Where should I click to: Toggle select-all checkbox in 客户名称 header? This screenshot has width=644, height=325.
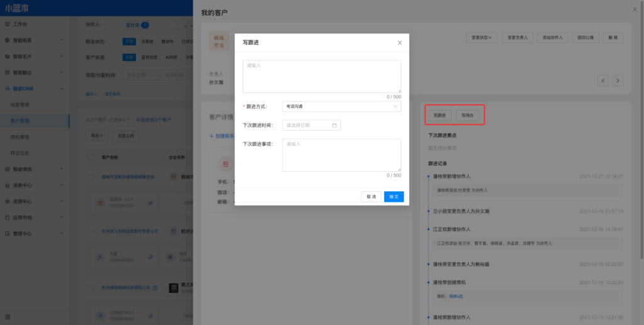pyautogui.click(x=92, y=157)
